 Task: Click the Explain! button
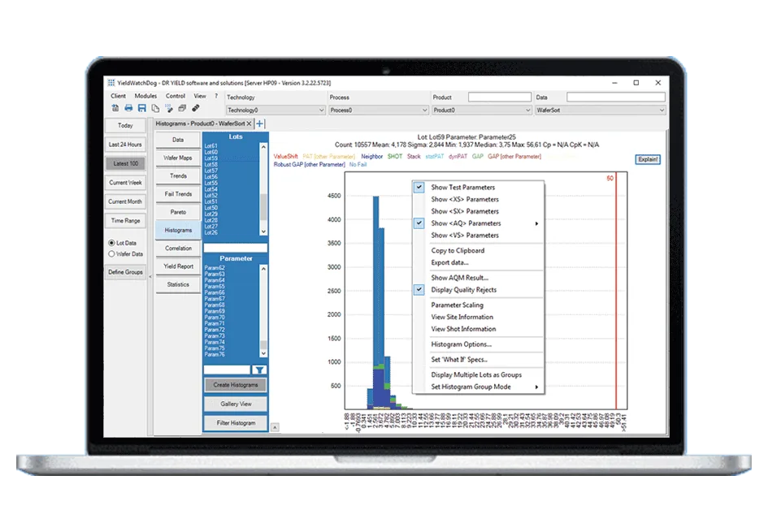(648, 159)
